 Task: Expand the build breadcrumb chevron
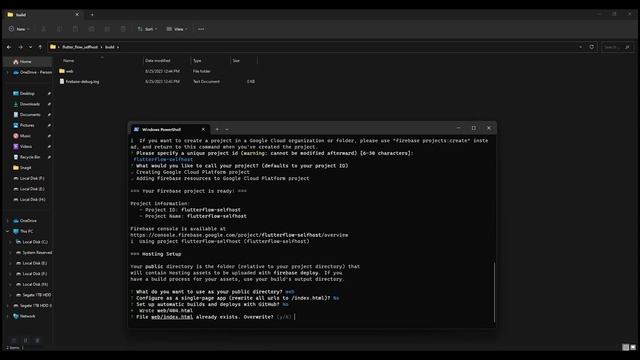(x=118, y=47)
